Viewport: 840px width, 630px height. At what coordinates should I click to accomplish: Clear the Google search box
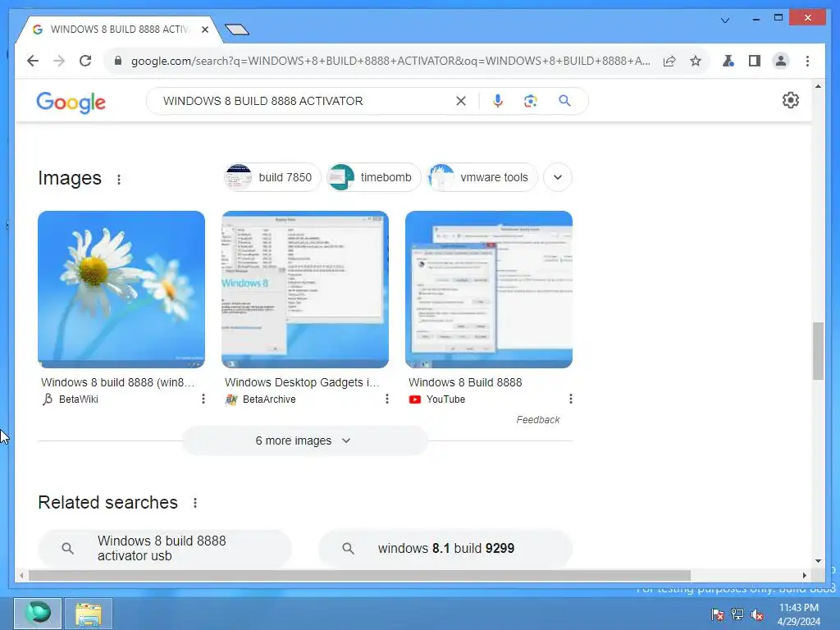(461, 101)
